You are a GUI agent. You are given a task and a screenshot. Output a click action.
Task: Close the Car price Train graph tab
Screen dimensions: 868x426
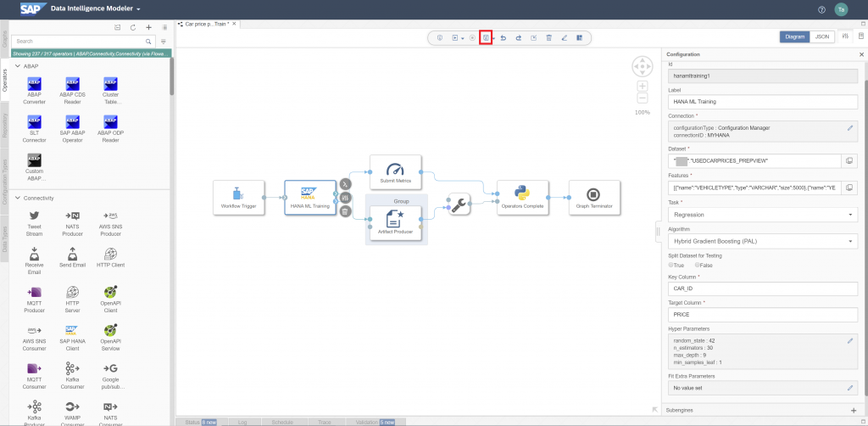pos(234,24)
